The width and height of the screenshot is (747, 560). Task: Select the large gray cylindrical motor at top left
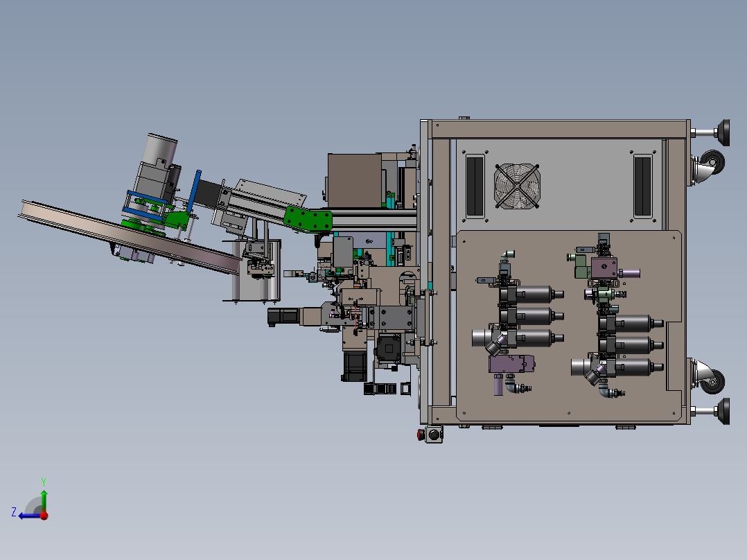[x=161, y=150]
